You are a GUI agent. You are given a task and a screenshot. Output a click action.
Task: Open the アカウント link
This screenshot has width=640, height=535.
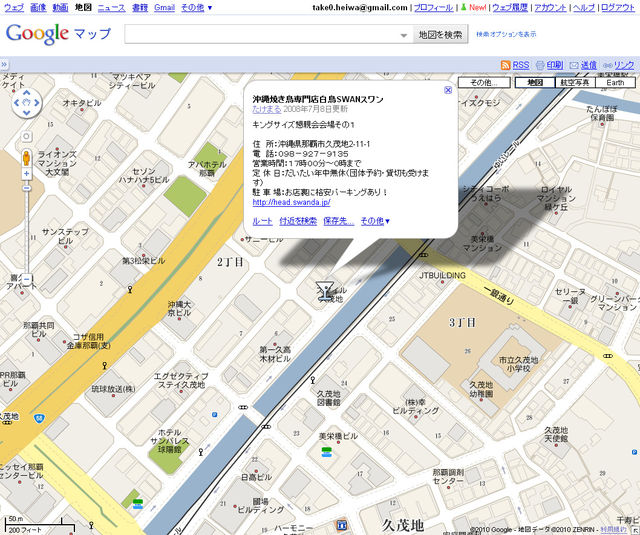(550, 7)
